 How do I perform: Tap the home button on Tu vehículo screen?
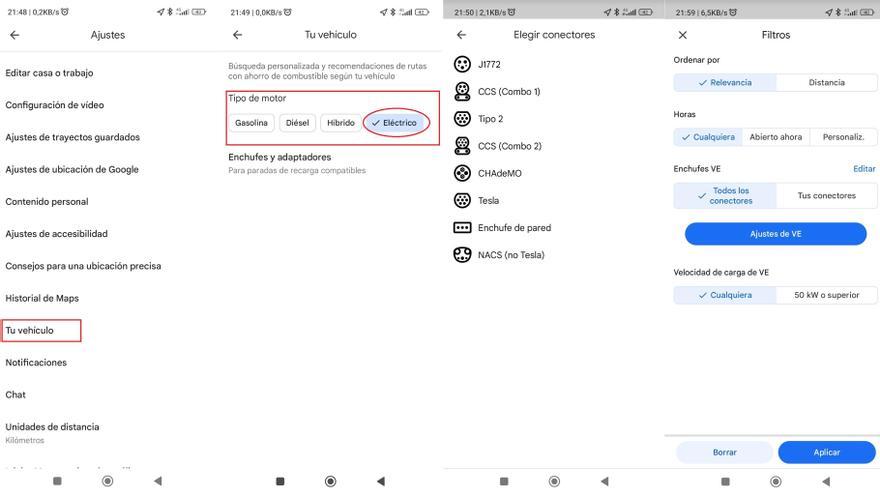[x=331, y=481]
